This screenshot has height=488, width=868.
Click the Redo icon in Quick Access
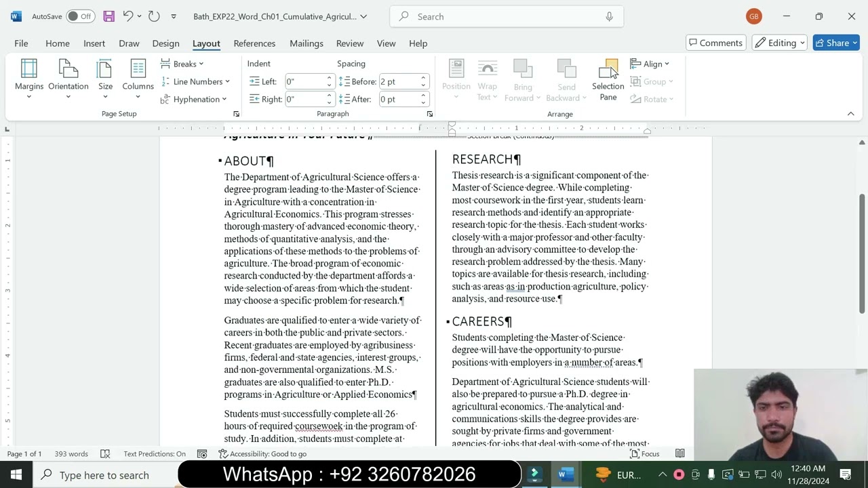coord(154,16)
